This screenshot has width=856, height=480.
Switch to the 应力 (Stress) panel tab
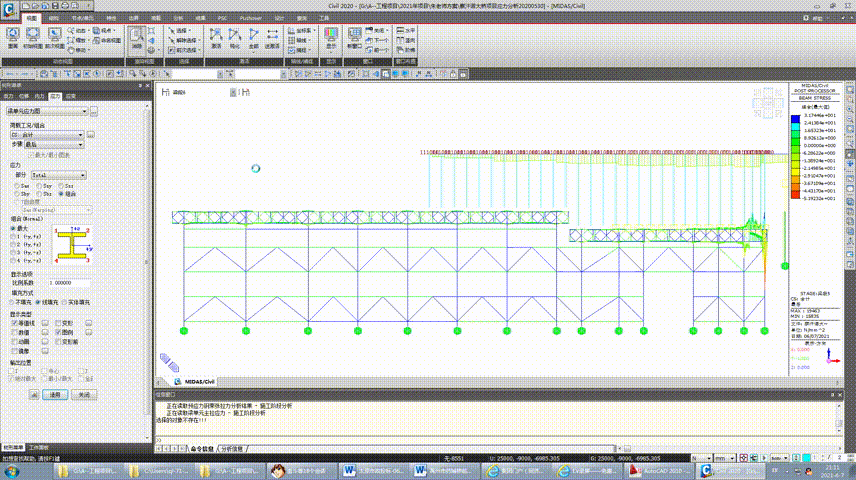tap(55, 96)
